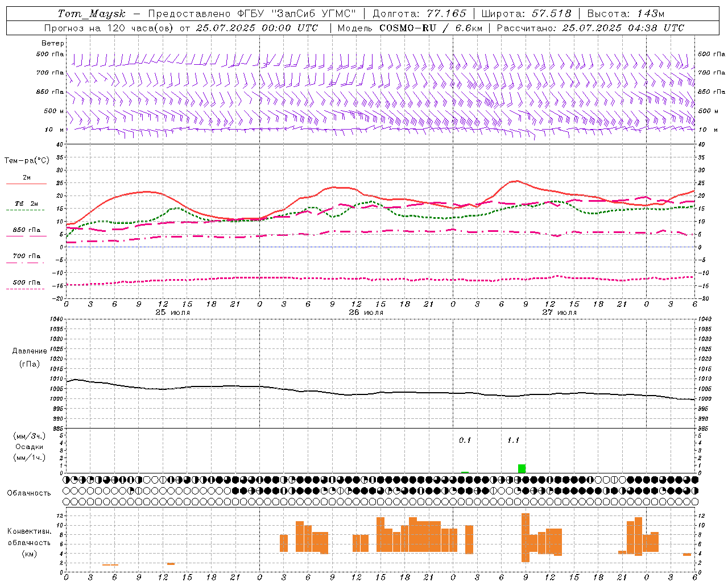
Task: Click the Долгота: 77.165 value
Action: (x=419, y=14)
